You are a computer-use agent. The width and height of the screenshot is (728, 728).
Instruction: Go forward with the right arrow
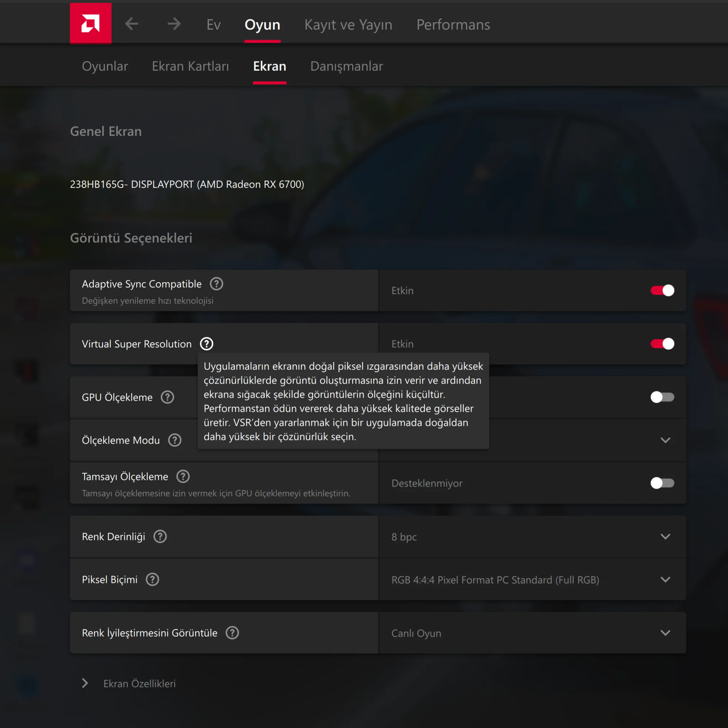coord(174,24)
